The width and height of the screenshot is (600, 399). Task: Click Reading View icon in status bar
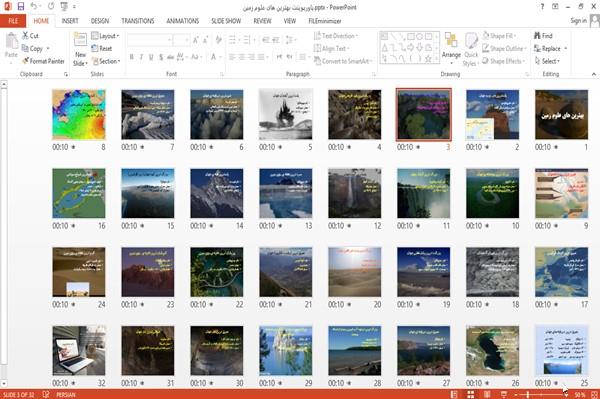tap(487, 394)
